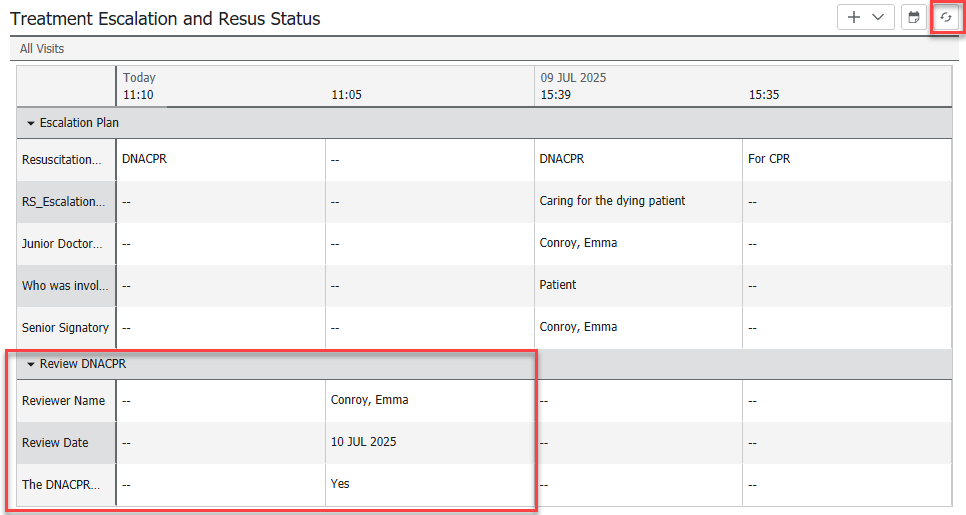The image size is (966, 515).
Task: Select the Senior Signatory row label
Action: 65,327
